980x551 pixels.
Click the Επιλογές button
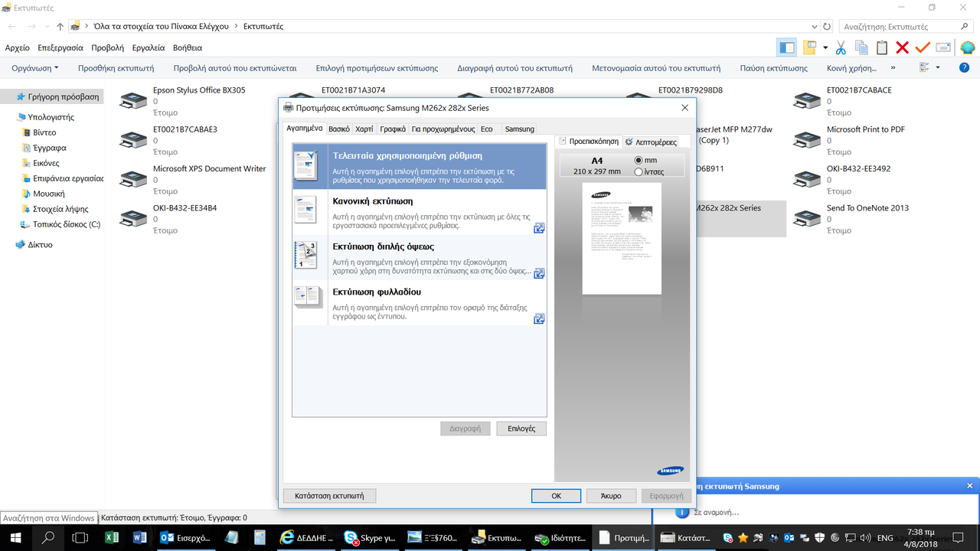(521, 429)
